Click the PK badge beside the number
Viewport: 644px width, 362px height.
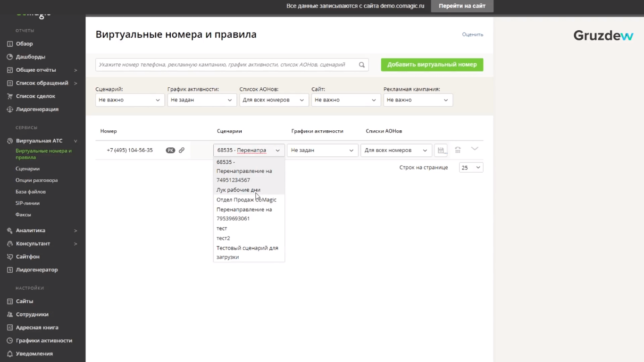coord(170,150)
